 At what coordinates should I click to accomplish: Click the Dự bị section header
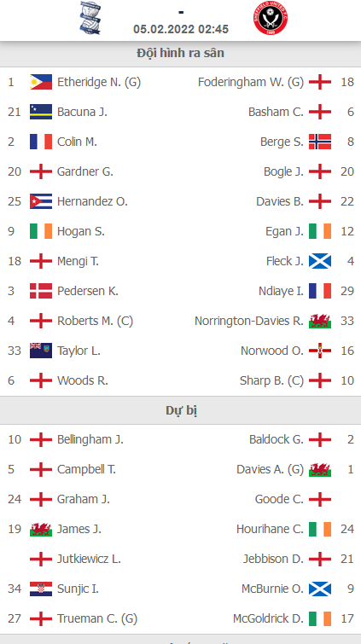tap(181, 411)
